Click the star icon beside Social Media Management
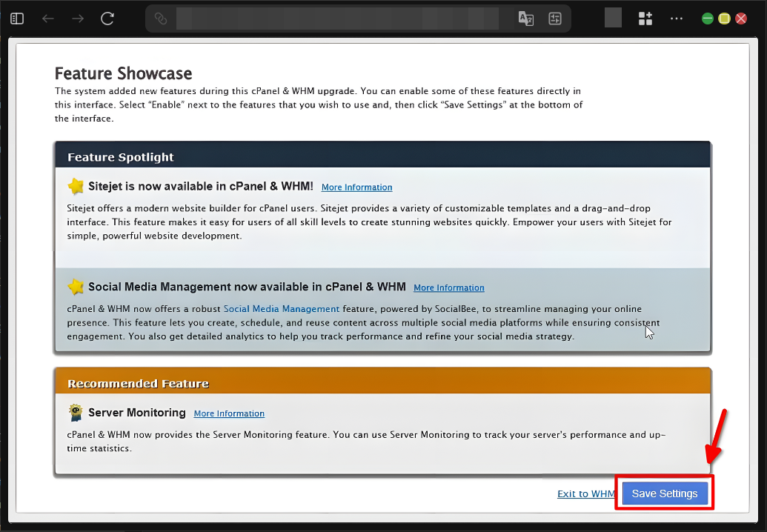 (x=76, y=285)
